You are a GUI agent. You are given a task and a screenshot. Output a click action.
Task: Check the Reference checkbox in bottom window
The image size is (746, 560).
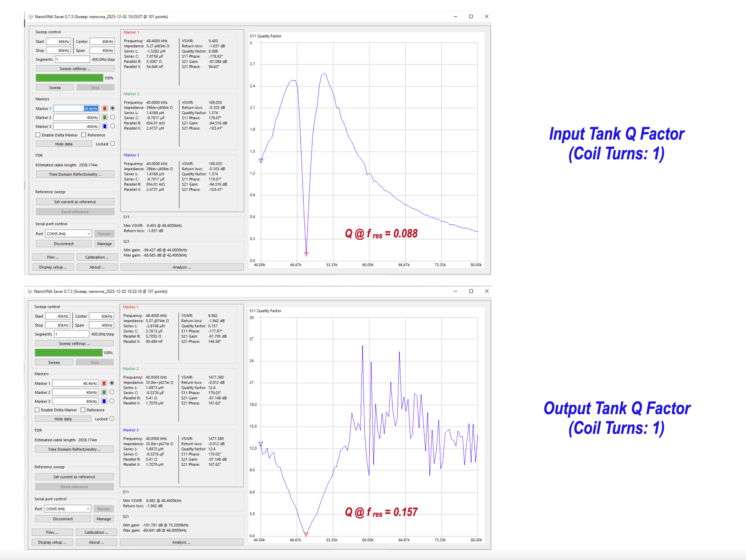click(x=83, y=410)
